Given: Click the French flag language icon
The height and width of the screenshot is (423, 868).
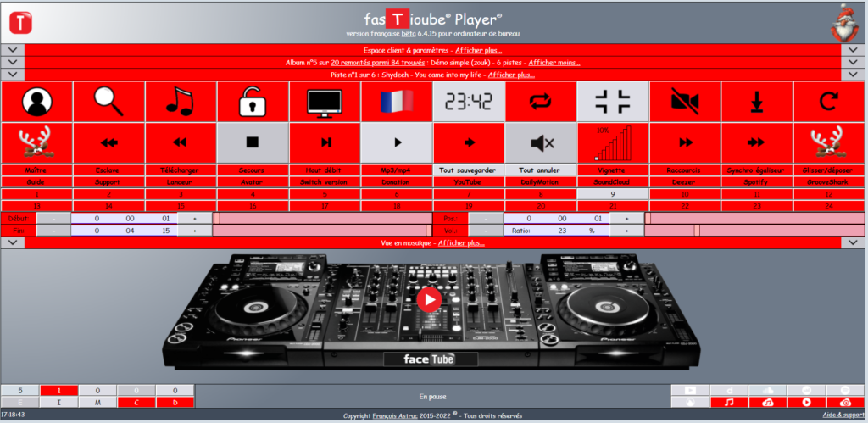Looking at the screenshot, I should point(397,102).
